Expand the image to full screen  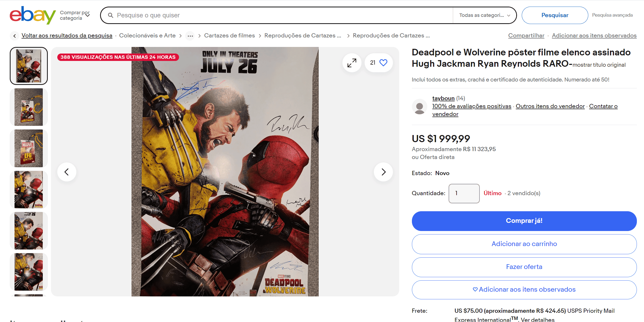pos(352,63)
